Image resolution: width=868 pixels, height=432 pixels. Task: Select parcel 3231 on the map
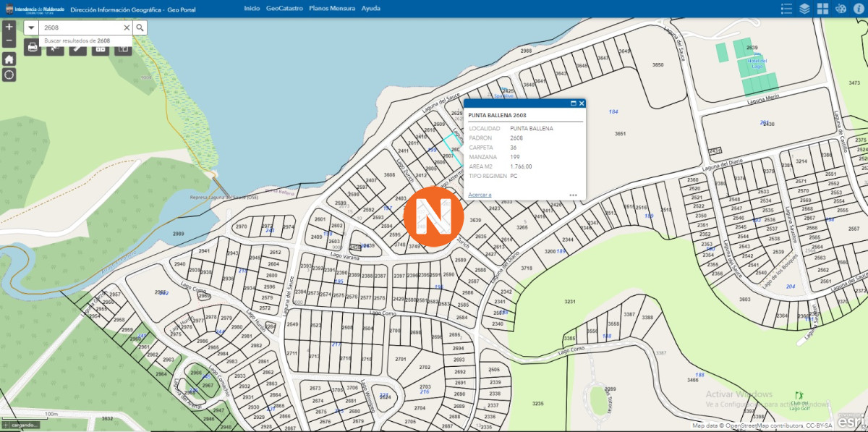coord(570,302)
